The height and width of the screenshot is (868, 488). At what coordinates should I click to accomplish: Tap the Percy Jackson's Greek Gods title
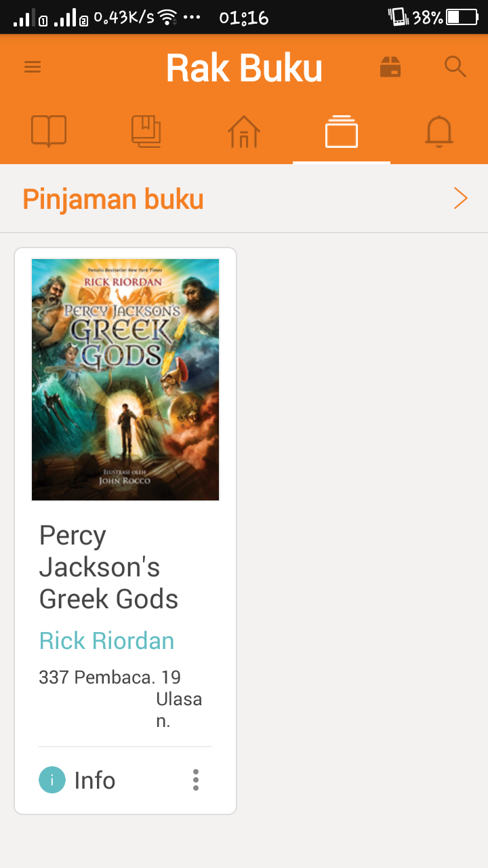[x=108, y=567]
